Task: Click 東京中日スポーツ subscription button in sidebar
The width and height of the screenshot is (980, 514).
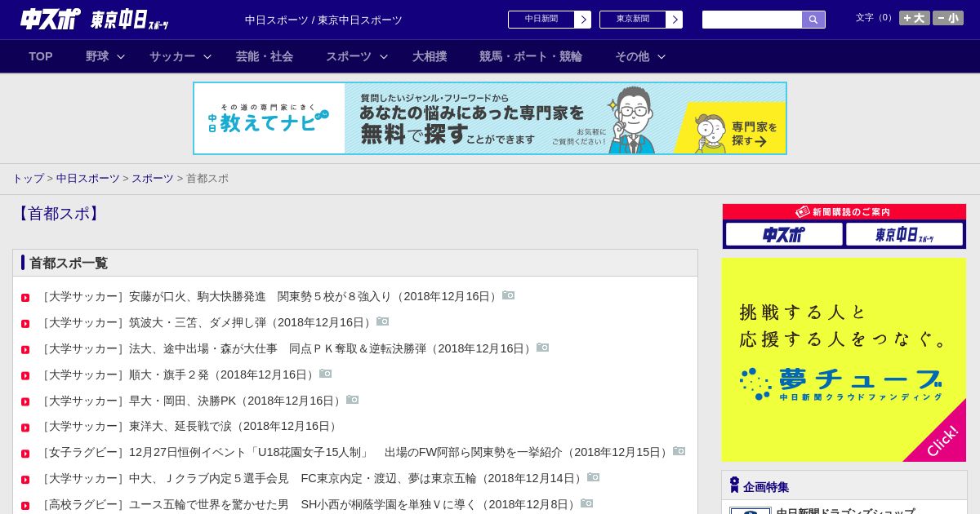Action: tap(904, 234)
